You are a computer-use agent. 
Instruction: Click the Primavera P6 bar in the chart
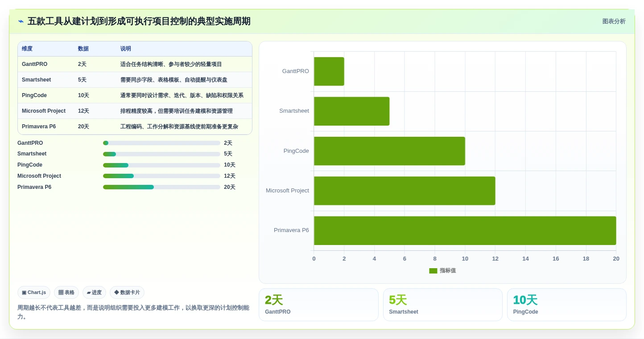(x=465, y=231)
